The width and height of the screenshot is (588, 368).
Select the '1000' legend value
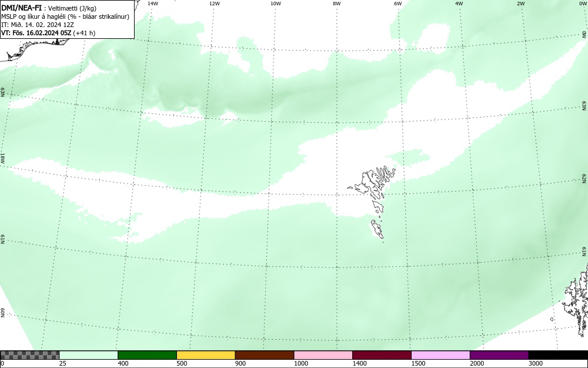point(301,363)
